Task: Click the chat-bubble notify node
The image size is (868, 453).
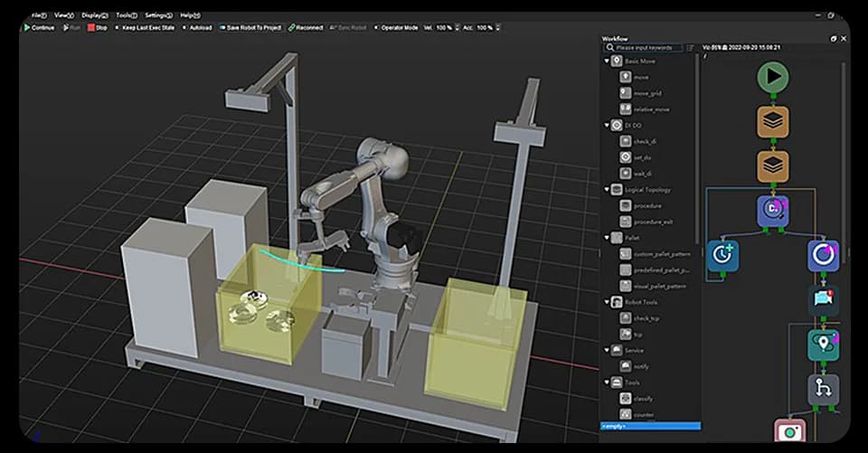Action: (823, 299)
